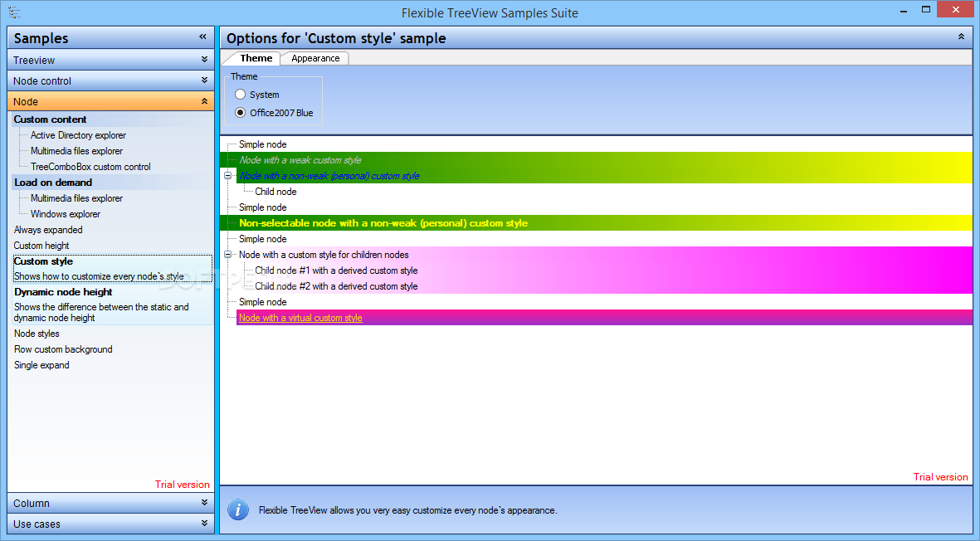Expand the Use cases section
This screenshot has height=541, width=980.
pyautogui.click(x=110, y=524)
